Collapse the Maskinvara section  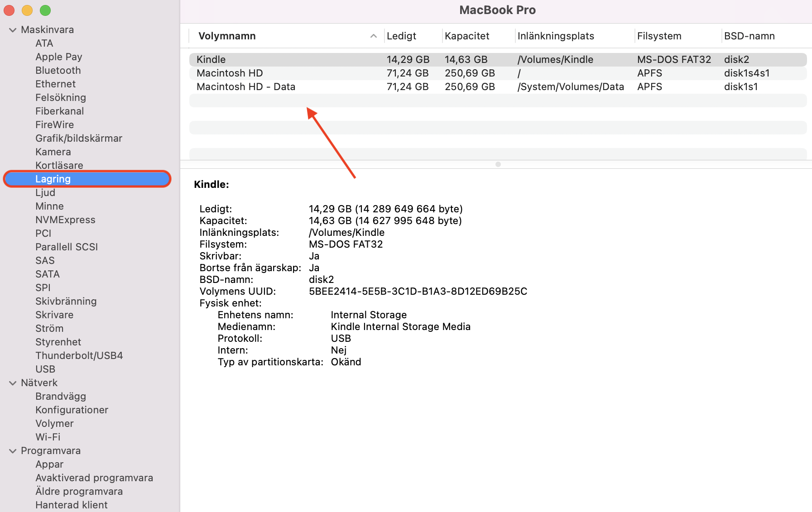point(13,30)
